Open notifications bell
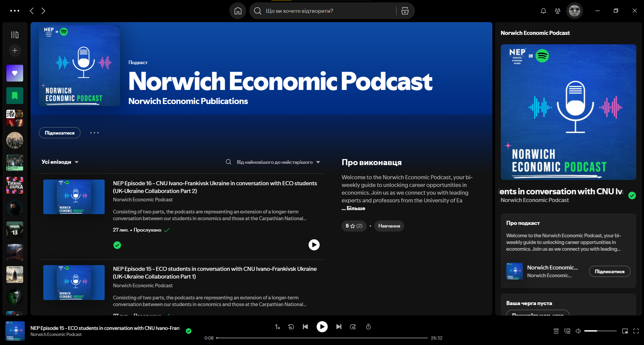The image size is (644, 345). pyautogui.click(x=543, y=11)
